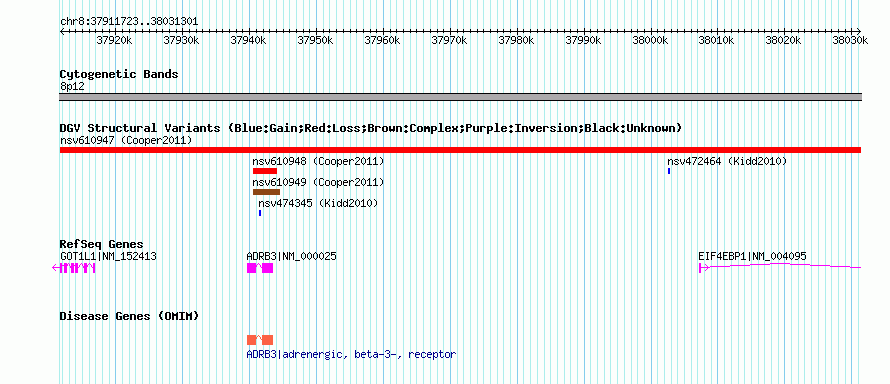Viewport: 890px width, 384px height.
Task: Click the 38000k ruler tick label
Action: pos(650,40)
